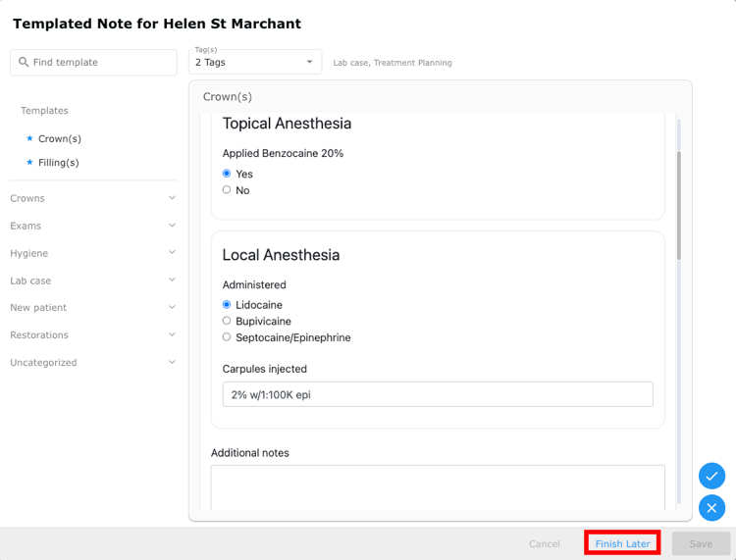
Task: Click the template form vertical scrollbar
Action: (x=679, y=205)
